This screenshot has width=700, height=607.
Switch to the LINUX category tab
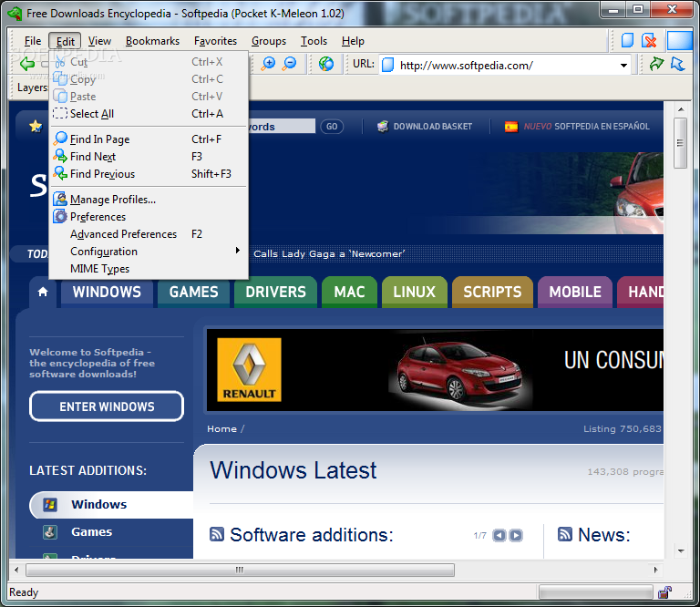click(x=415, y=292)
